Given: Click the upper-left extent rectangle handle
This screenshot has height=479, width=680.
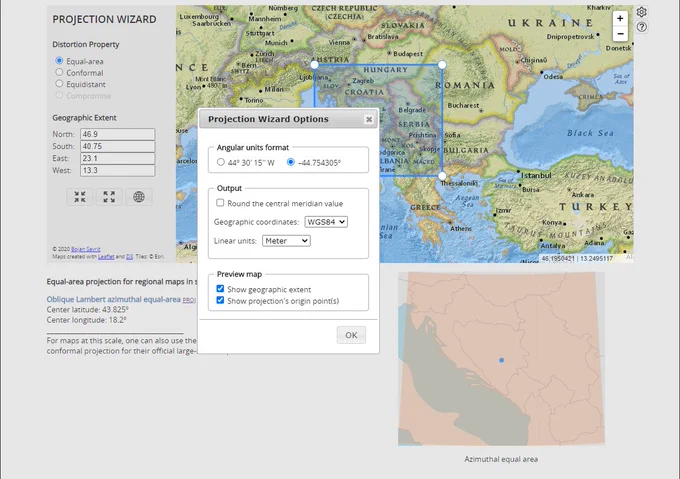Looking at the screenshot, I should (x=314, y=65).
